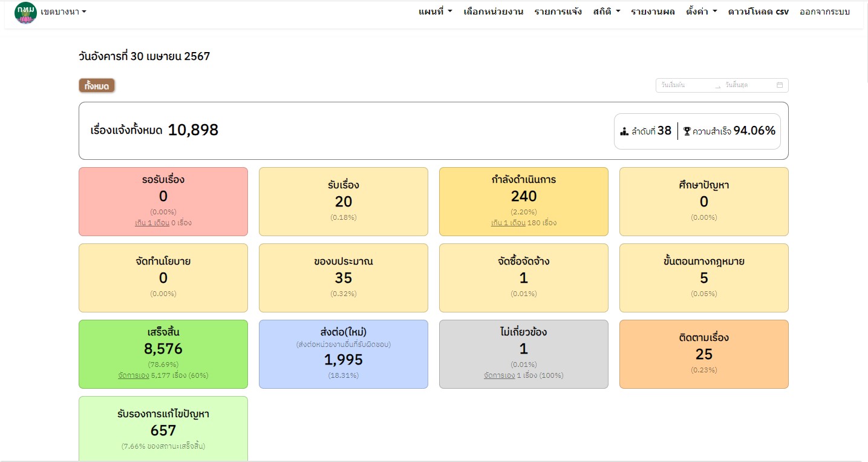The width and height of the screenshot is (868, 462).
Task: Open the ตั้งค่า settings dropdown
Action: [x=702, y=12]
